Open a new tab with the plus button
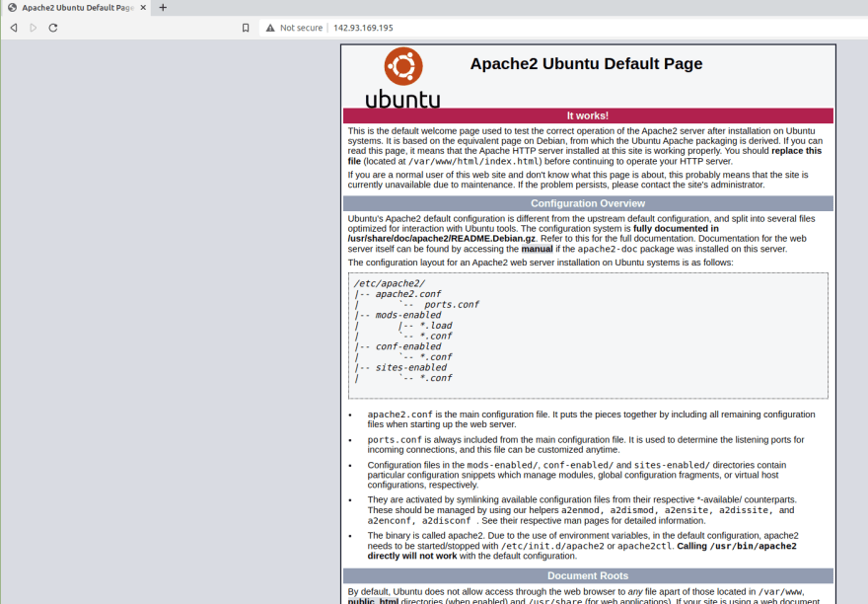Screen dimensions: 868x604 163,8
